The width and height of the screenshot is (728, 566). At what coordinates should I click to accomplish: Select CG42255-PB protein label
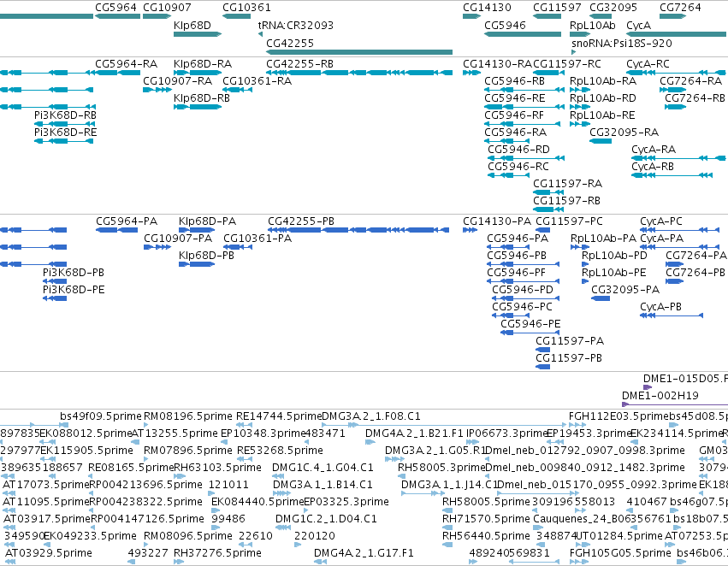tap(301, 221)
